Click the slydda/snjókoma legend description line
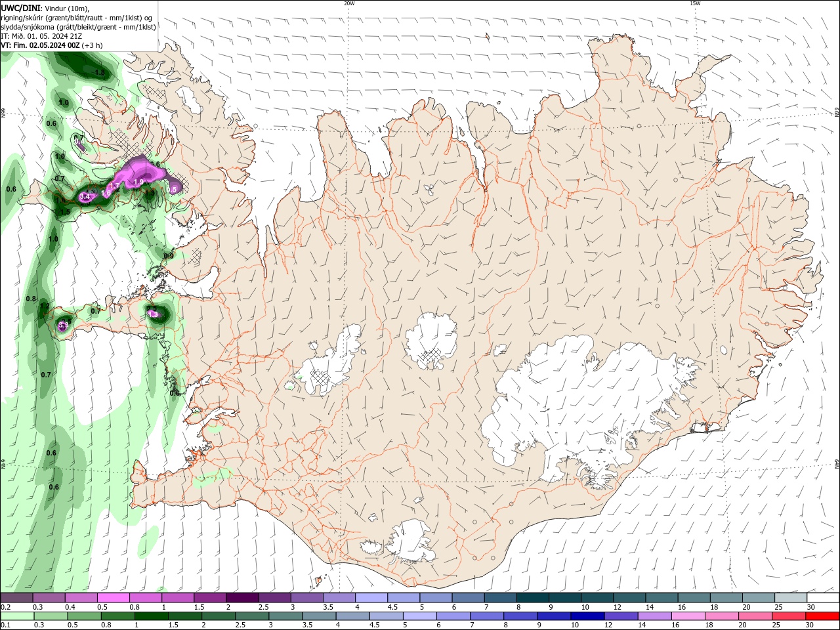Screen dimensions: 840x630 tap(79, 27)
